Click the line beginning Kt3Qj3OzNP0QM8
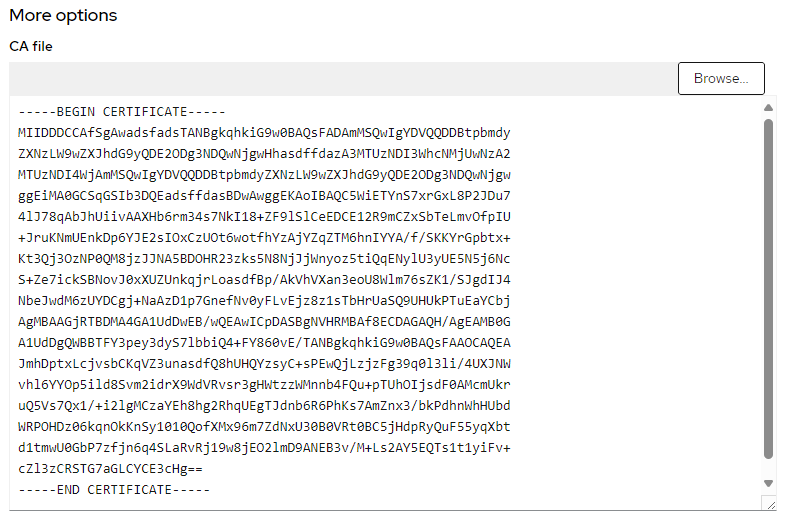786x518 pixels. 264,259
